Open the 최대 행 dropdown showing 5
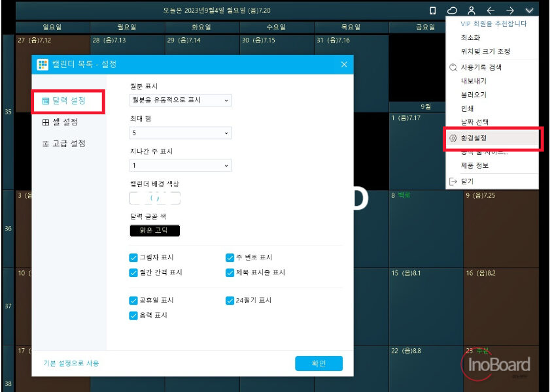 click(181, 133)
